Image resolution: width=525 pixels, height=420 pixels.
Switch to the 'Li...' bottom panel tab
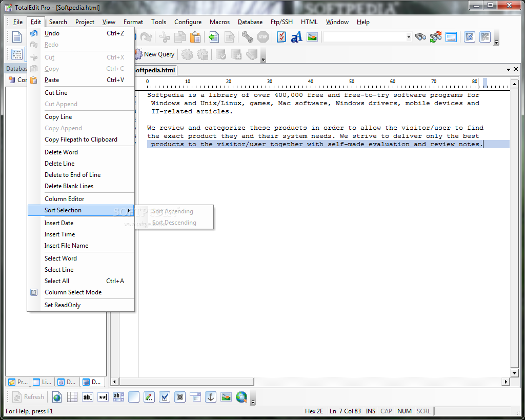point(43,382)
